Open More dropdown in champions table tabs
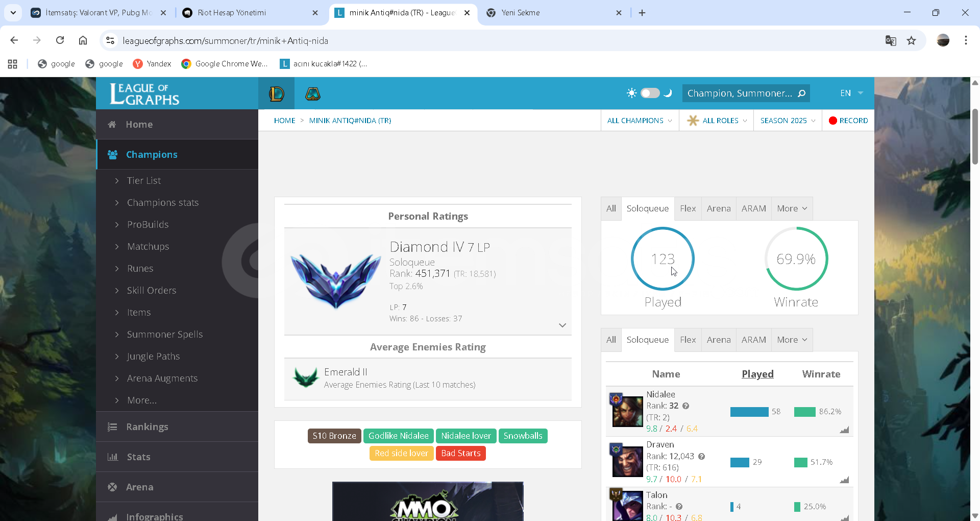The image size is (980, 521). [792, 340]
